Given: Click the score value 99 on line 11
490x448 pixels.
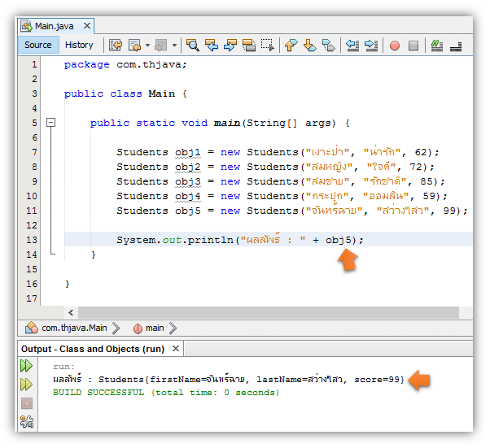Looking at the screenshot, I should pos(449,211).
